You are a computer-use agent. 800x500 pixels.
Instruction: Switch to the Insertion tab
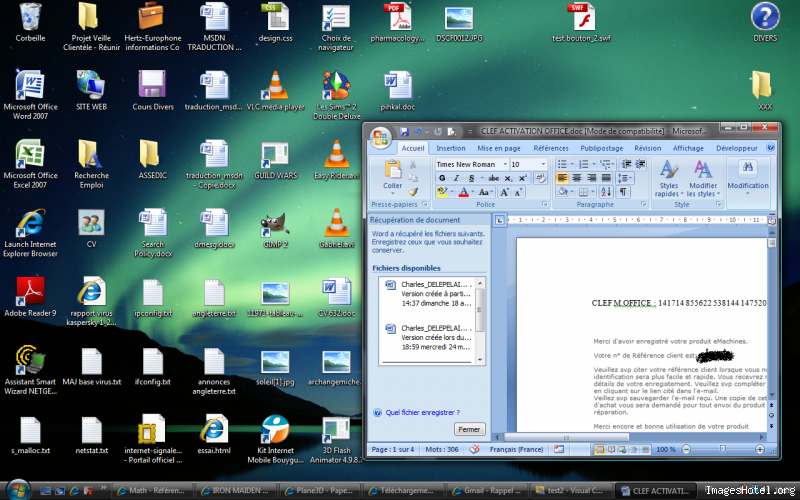451,148
